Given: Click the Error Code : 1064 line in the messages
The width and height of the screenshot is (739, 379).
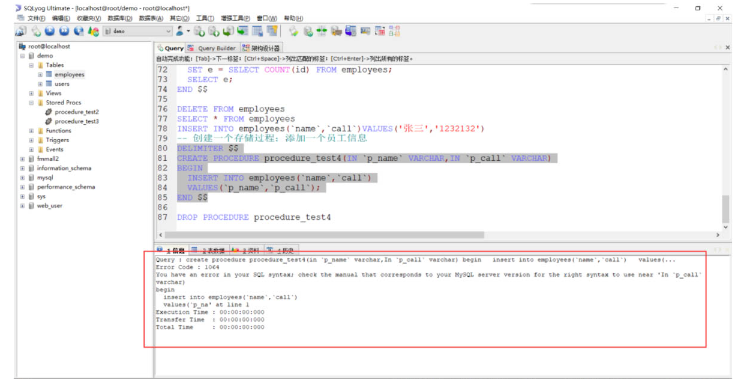Looking at the screenshot, I should pyautogui.click(x=188, y=267).
